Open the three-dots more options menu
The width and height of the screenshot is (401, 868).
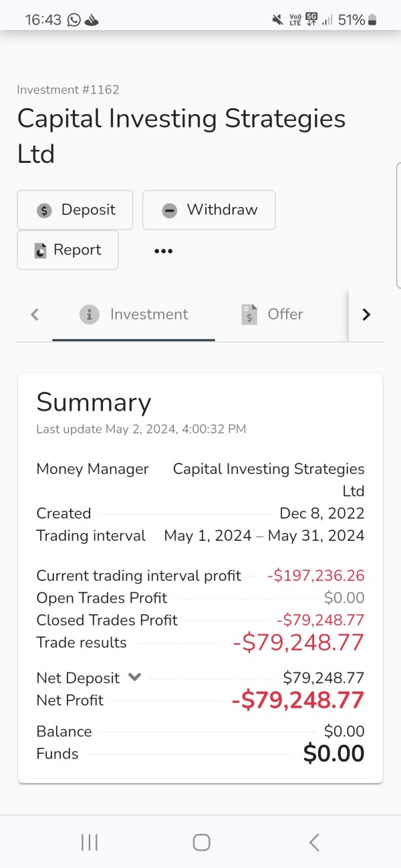(x=163, y=251)
